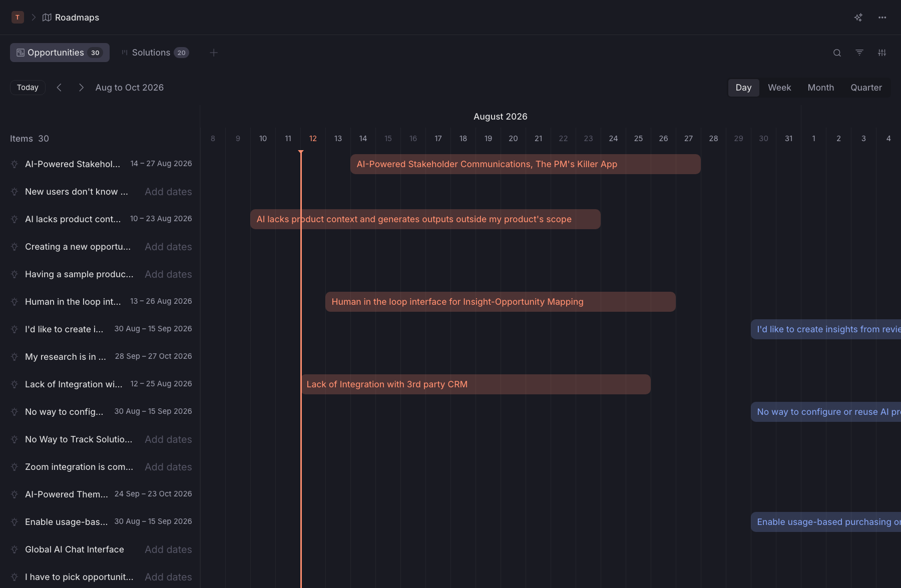Image resolution: width=901 pixels, height=588 pixels.
Task: Open the filter icon
Action: [859, 53]
